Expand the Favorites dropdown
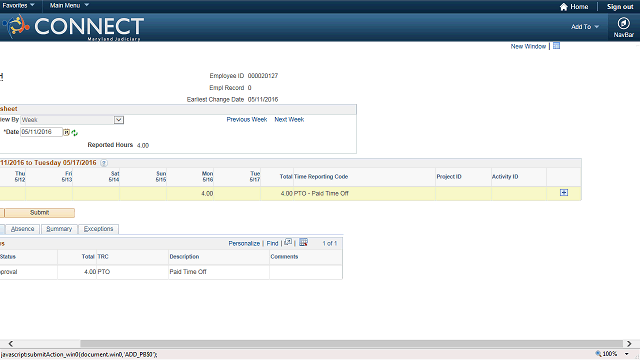 pyautogui.click(x=18, y=5)
